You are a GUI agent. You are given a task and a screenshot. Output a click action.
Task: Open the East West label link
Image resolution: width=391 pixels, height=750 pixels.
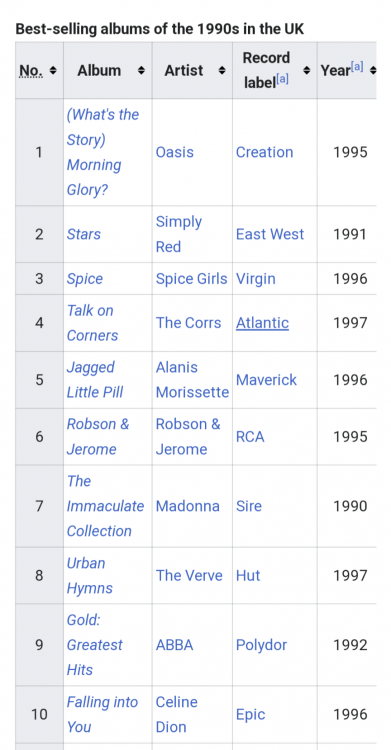[270, 234]
